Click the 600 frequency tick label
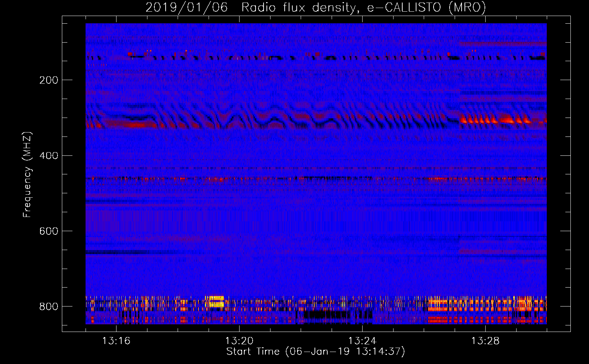Screen dimensions: 589x364 pos(49,231)
